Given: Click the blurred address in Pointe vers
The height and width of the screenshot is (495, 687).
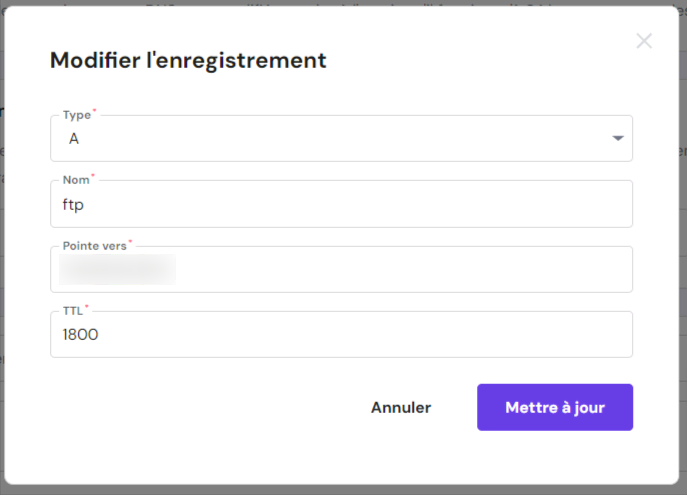Looking at the screenshot, I should pos(118,270).
